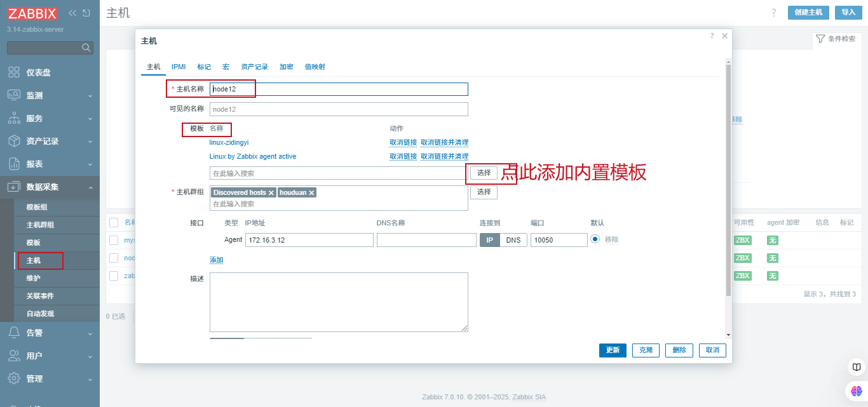Click the book icon at bottom right
This screenshot has height=407, width=868.
857,367
